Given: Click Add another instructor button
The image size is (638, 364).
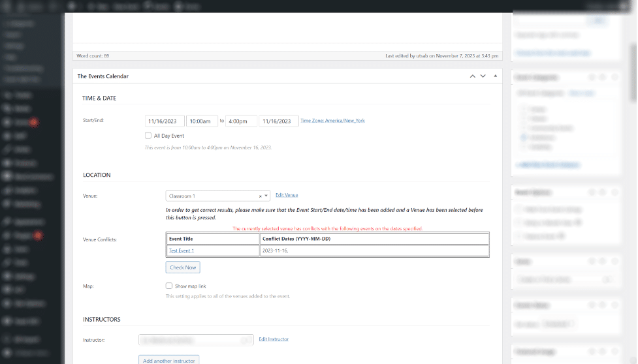Looking at the screenshot, I should pyautogui.click(x=169, y=360).
